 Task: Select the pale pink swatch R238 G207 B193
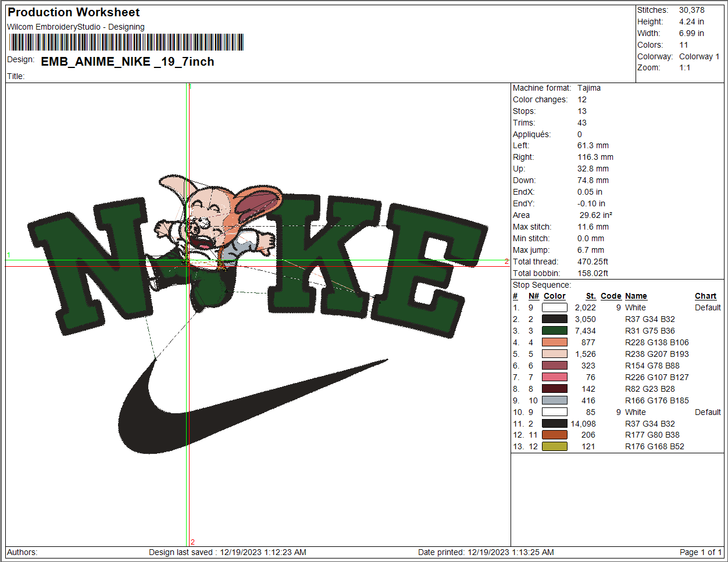tap(554, 354)
